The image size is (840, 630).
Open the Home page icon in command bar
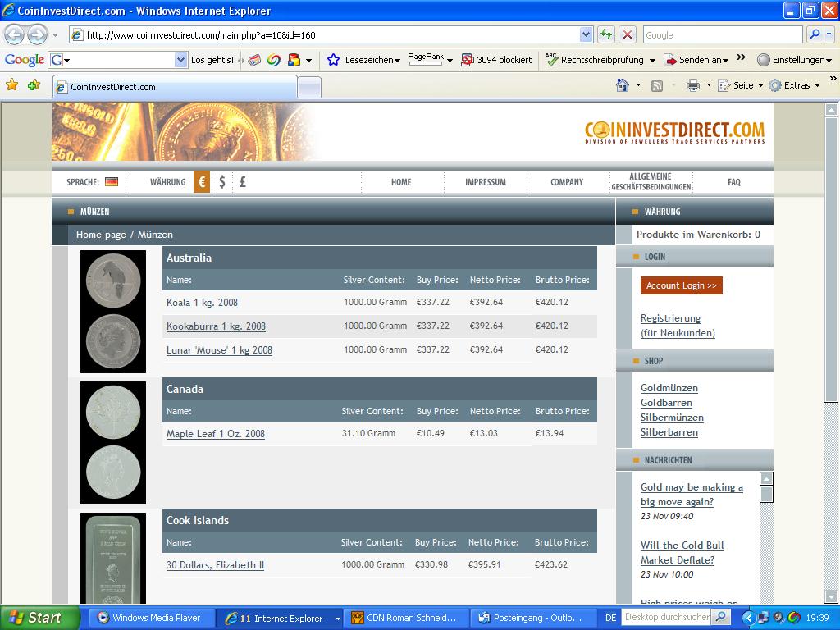tap(622, 85)
